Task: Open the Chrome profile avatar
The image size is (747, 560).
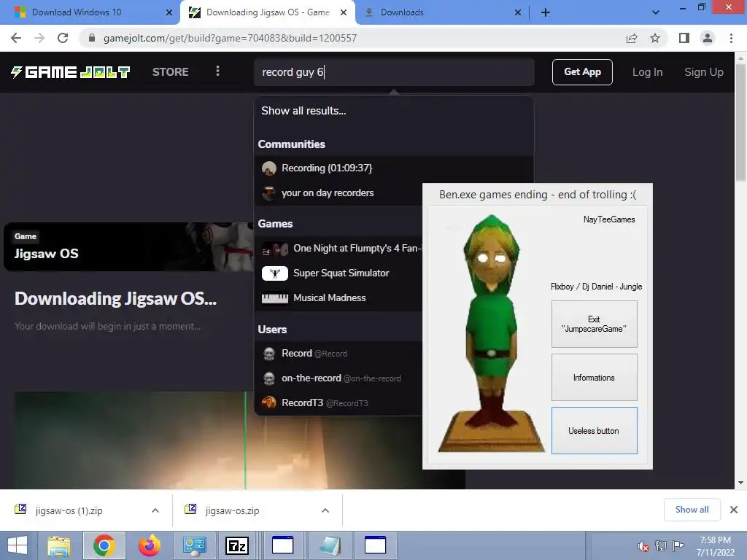Action: tap(708, 38)
